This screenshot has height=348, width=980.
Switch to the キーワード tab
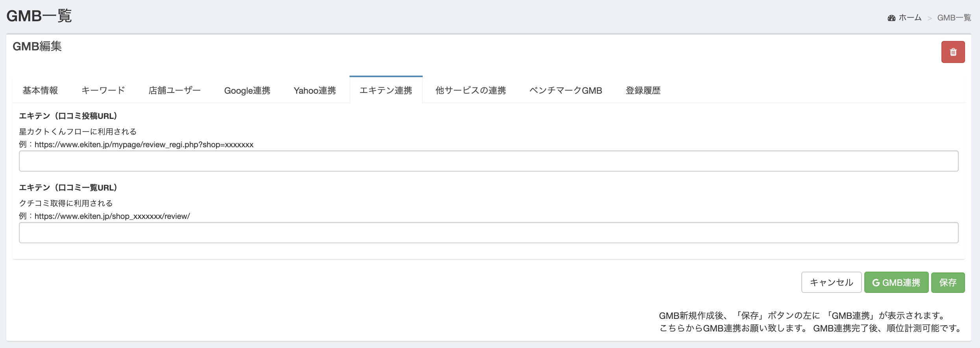(x=103, y=91)
